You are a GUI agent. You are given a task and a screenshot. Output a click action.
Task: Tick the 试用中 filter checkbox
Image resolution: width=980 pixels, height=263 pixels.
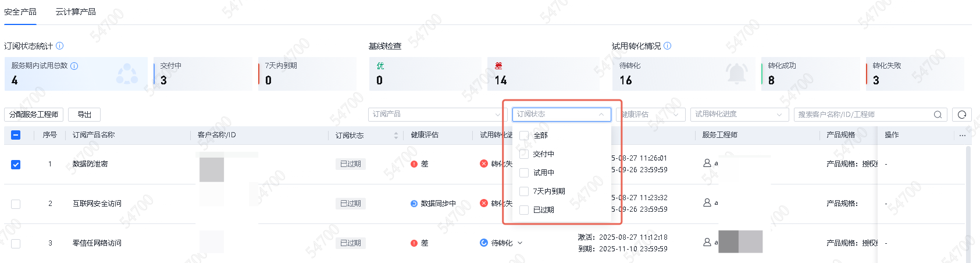click(x=524, y=173)
